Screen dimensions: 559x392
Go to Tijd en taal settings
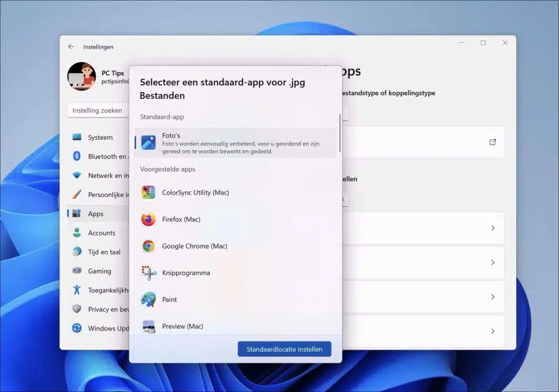(x=98, y=252)
